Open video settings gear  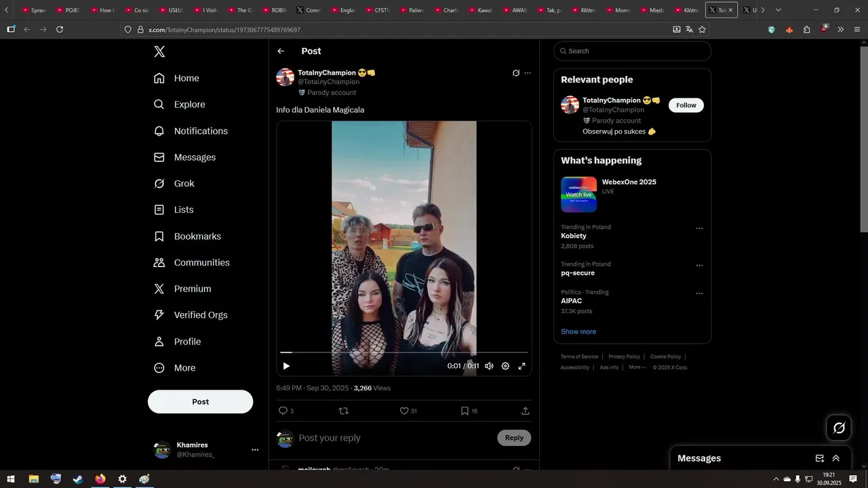coord(505,366)
